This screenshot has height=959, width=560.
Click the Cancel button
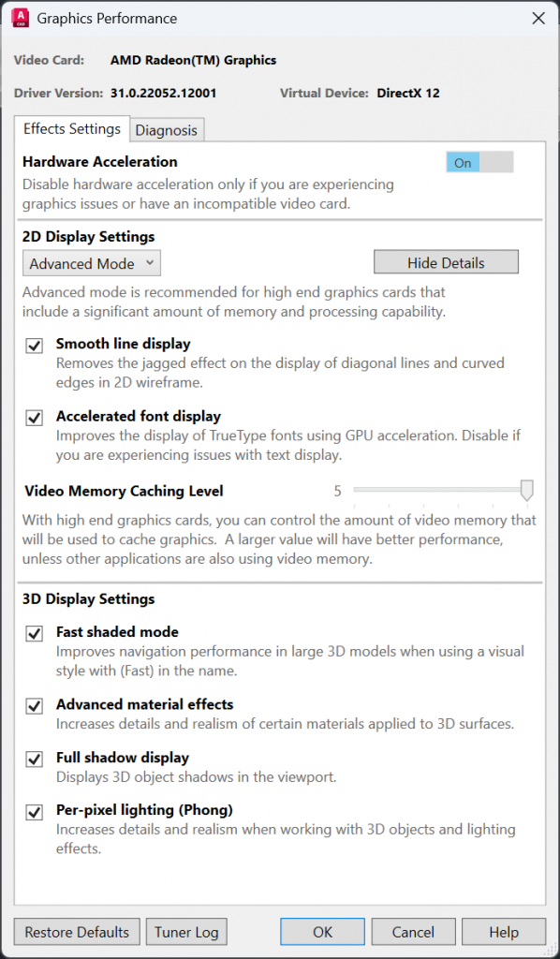point(413,932)
